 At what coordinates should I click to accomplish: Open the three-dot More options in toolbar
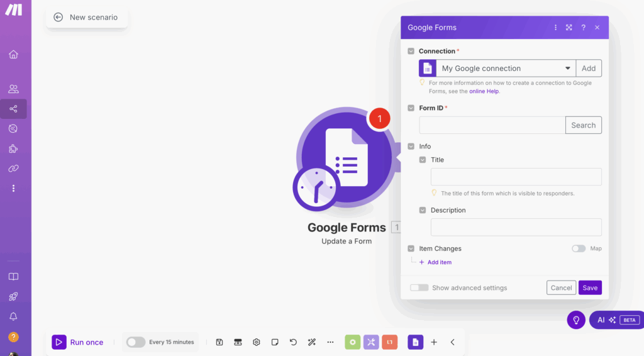click(330, 342)
